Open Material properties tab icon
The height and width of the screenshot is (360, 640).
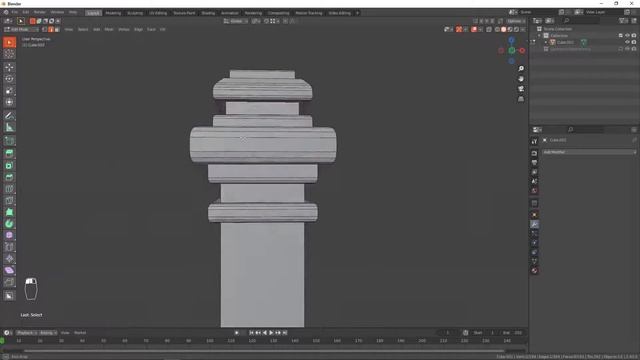coord(534,271)
